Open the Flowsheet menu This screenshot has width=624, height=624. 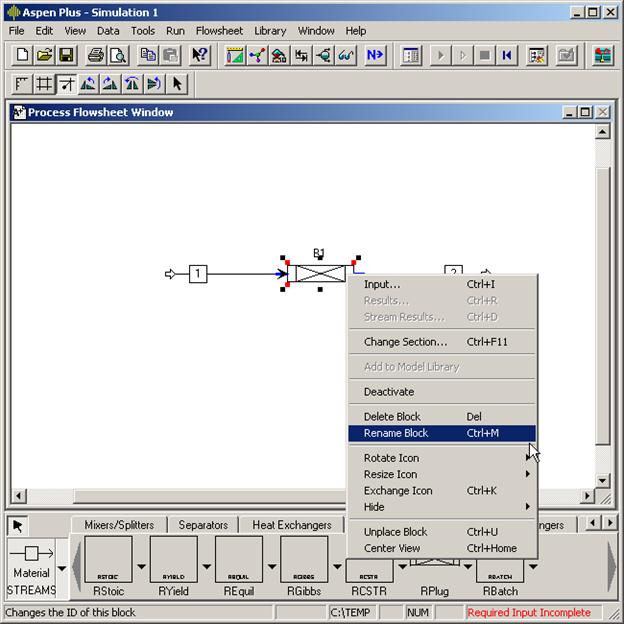(218, 31)
